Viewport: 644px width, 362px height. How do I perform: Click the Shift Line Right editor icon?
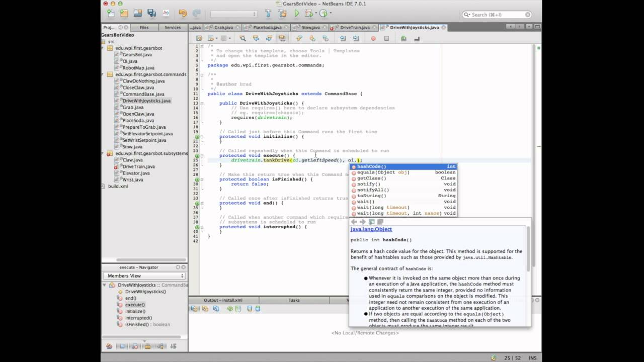tap(356, 38)
